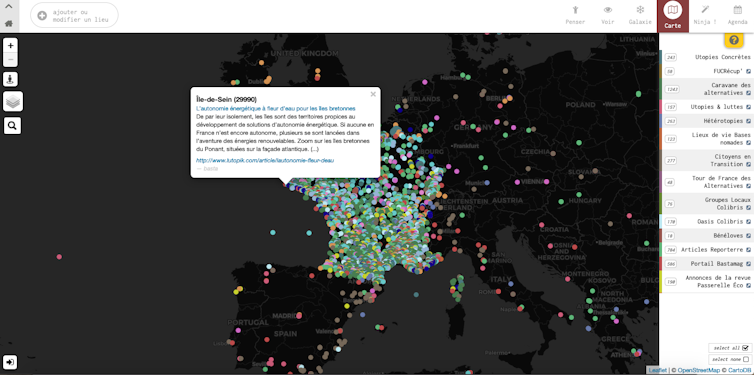
Task: Go to the home icon
Action: tap(9, 24)
